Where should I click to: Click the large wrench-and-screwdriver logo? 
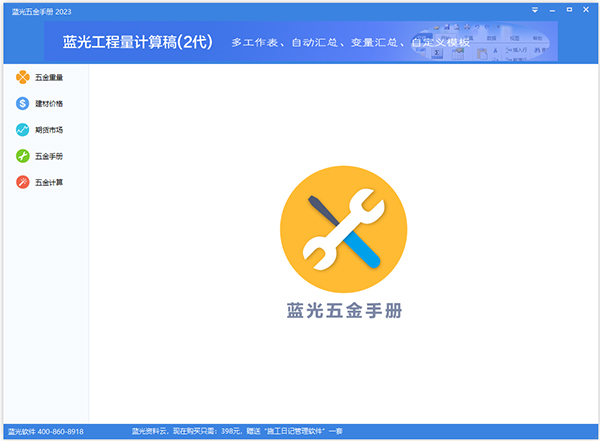tap(344, 229)
